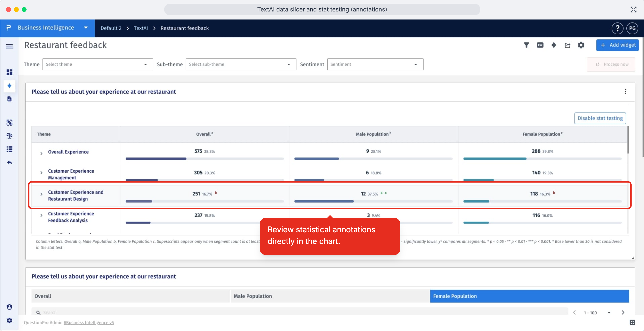Open the Select sub-theme dropdown
This screenshot has width=644, height=331.
[x=241, y=64]
